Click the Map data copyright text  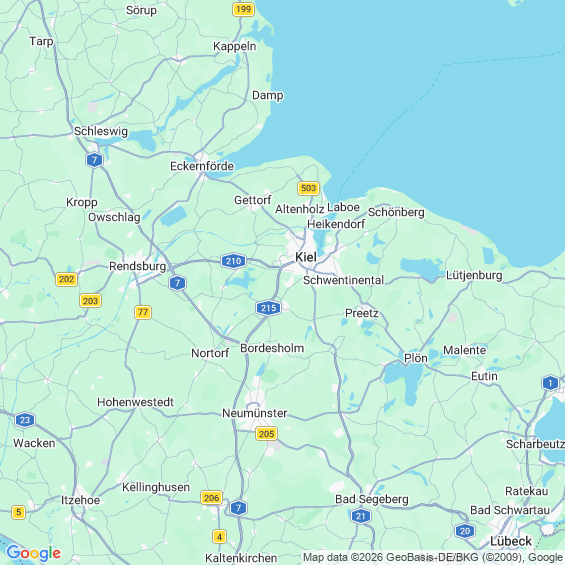[x=433, y=557]
